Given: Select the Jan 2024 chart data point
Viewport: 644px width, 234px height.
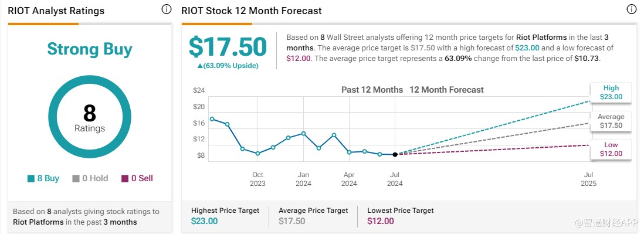Looking at the screenshot, I should point(303,134).
